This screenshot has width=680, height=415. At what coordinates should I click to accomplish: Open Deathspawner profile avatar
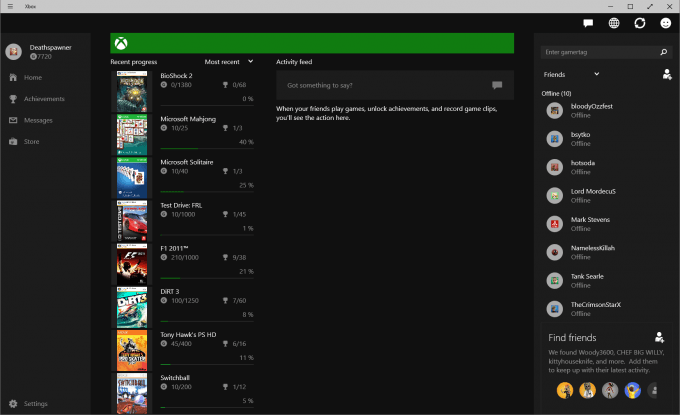tap(13, 52)
